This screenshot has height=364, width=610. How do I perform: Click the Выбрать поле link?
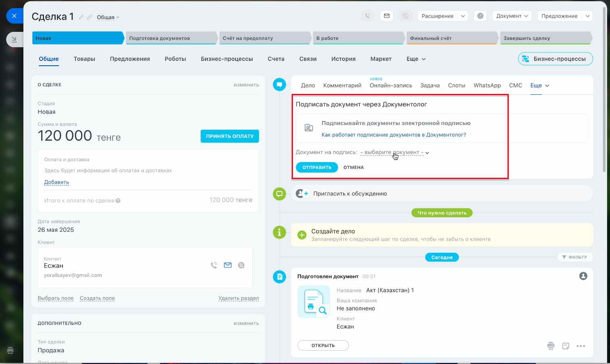coord(56,298)
